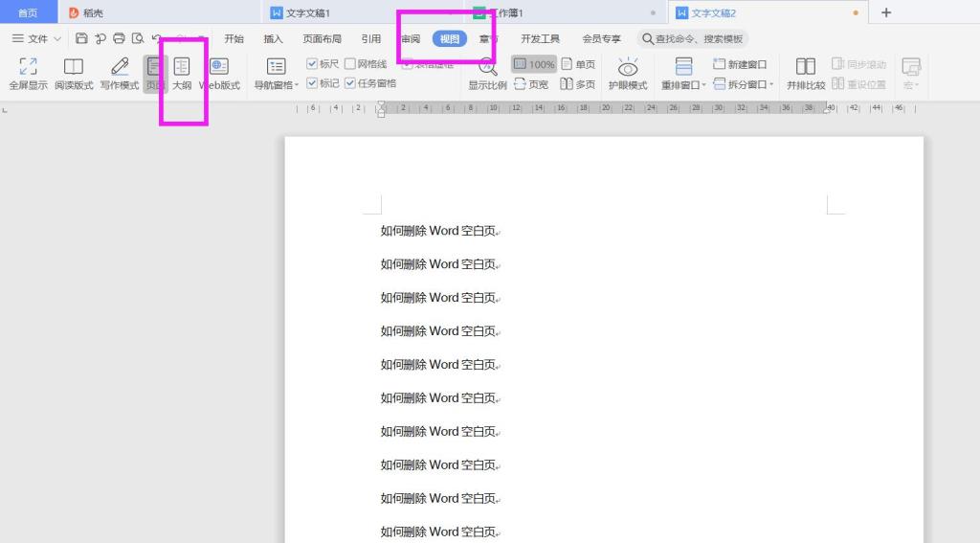Click the 查找命令、搜索模板 search box

point(693,38)
